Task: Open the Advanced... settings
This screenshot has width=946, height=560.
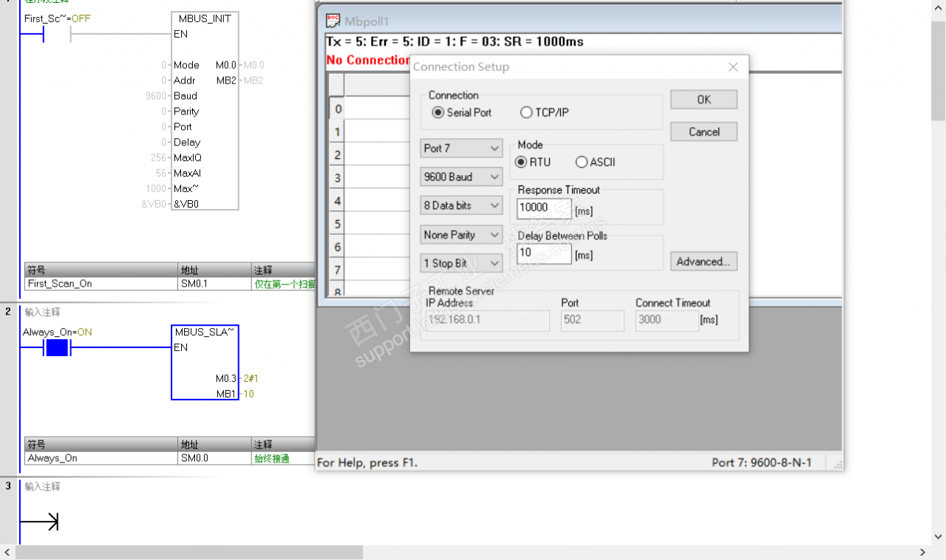Action: pyautogui.click(x=704, y=262)
